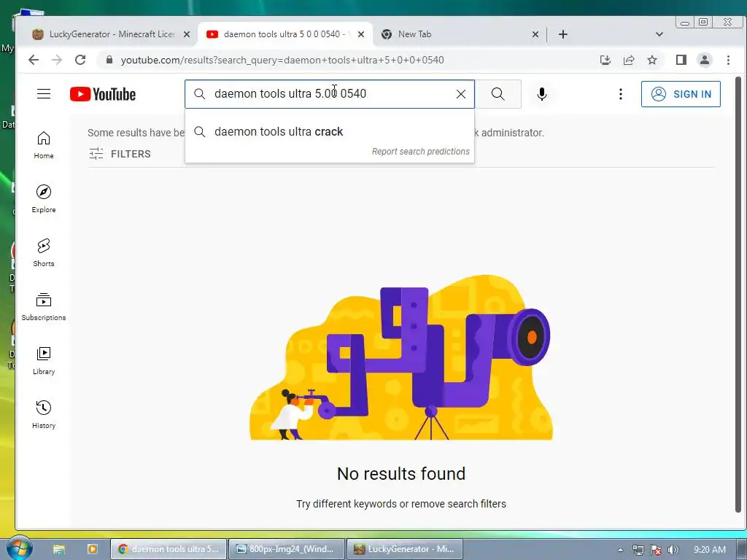
Task: Open Subscriptions in the sidebar
Action: (43, 307)
